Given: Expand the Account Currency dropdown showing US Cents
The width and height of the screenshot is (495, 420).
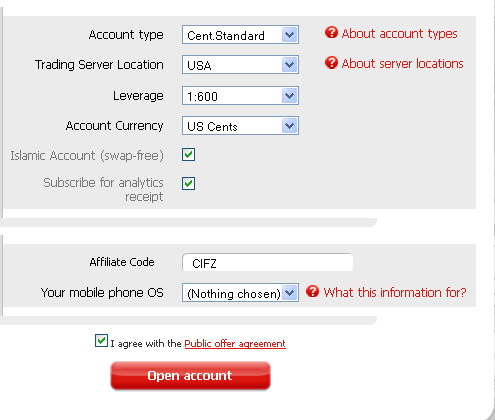Looking at the screenshot, I should coord(240,126).
